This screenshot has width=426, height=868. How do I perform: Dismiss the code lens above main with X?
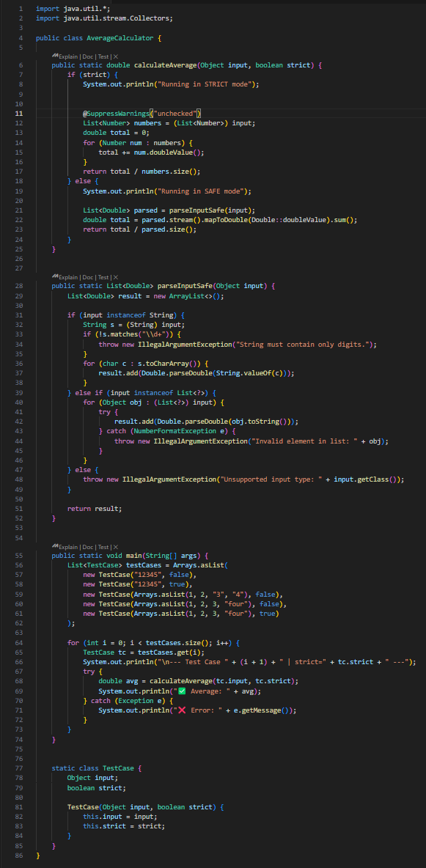pyautogui.click(x=116, y=547)
